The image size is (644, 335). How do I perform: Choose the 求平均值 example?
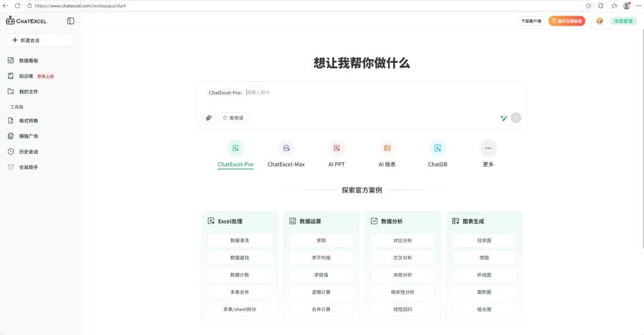(x=321, y=257)
